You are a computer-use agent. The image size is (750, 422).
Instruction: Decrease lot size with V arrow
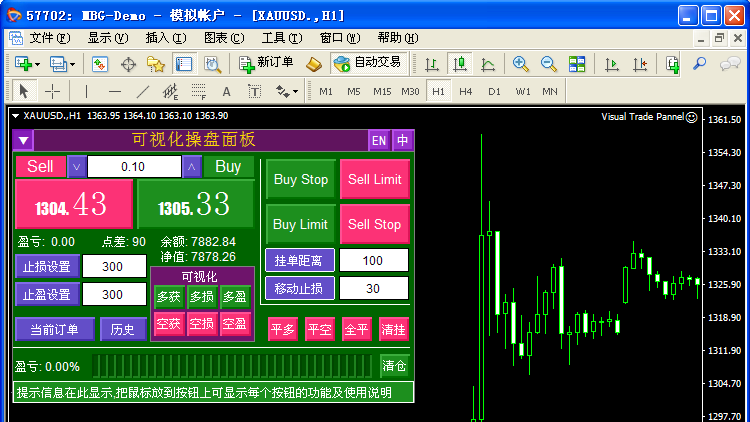[77, 167]
